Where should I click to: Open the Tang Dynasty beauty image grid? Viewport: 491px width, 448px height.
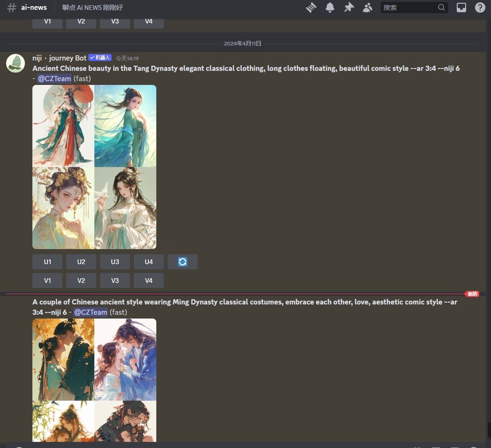tap(94, 167)
